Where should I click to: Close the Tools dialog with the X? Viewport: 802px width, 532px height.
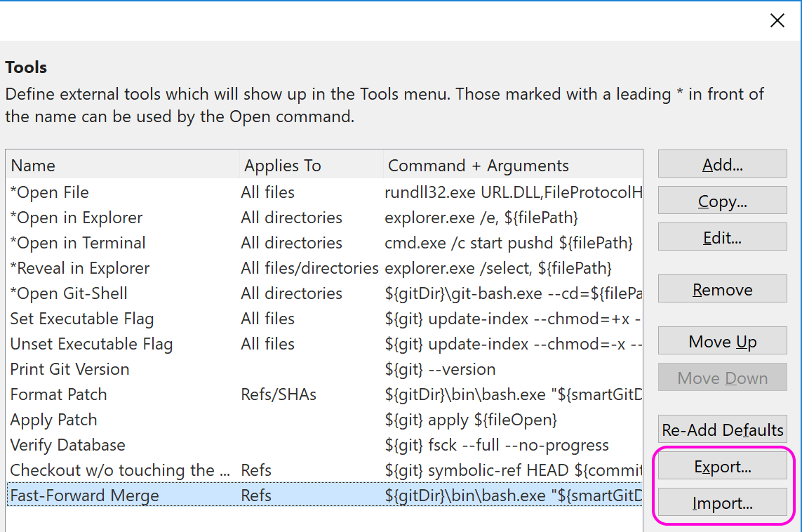pyautogui.click(x=777, y=20)
